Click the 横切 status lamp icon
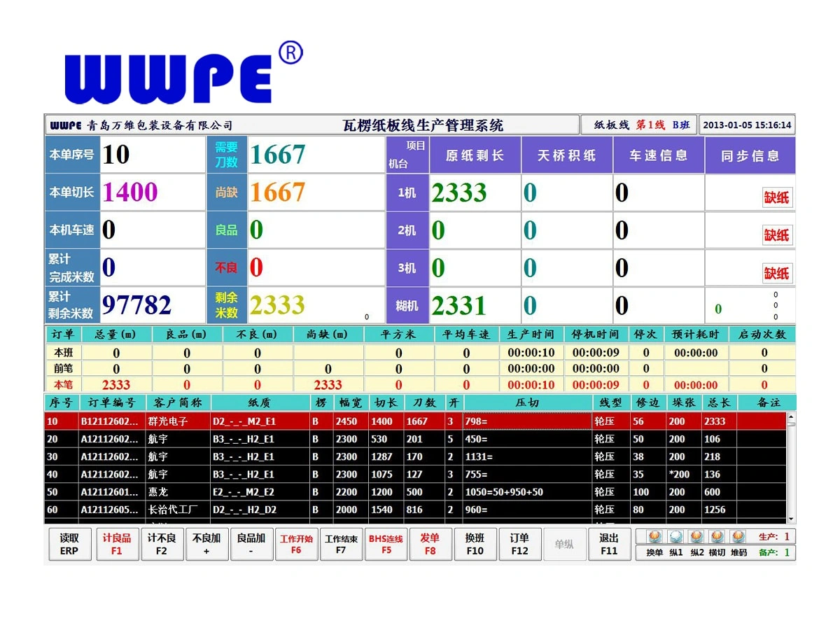840x630 pixels. point(716,536)
